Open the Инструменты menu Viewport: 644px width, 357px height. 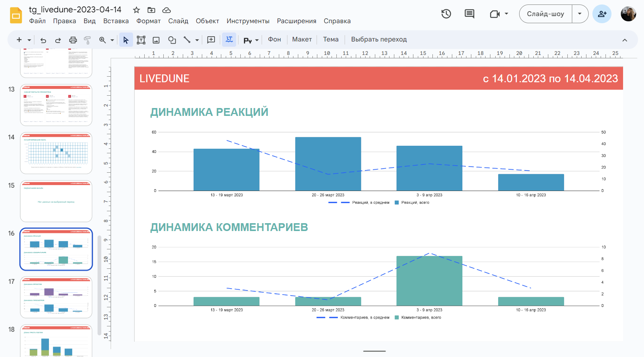248,21
